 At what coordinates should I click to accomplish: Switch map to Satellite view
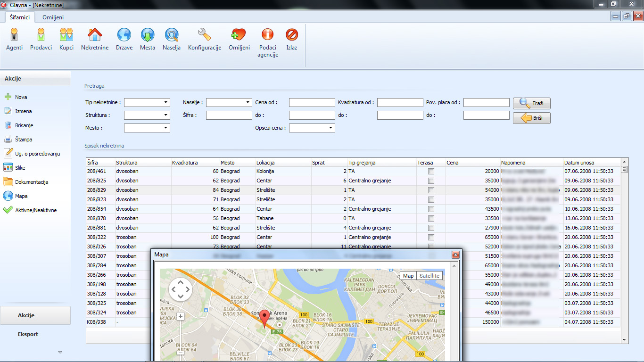pyautogui.click(x=429, y=276)
